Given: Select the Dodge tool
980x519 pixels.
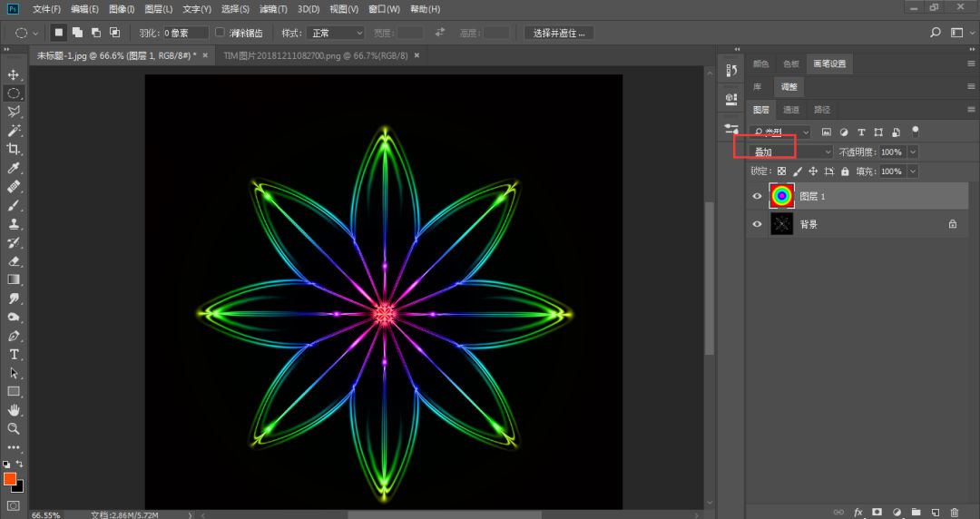Looking at the screenshot, I should click(13, 317).
